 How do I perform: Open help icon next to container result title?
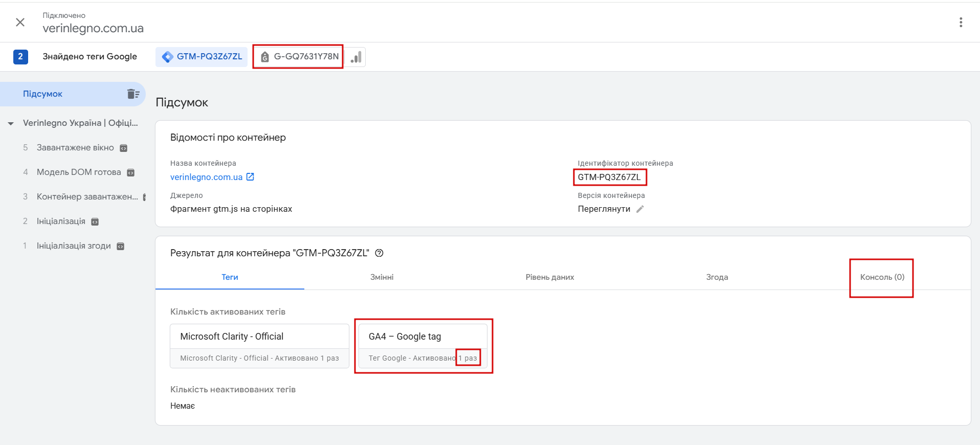[x=379, y=253]
